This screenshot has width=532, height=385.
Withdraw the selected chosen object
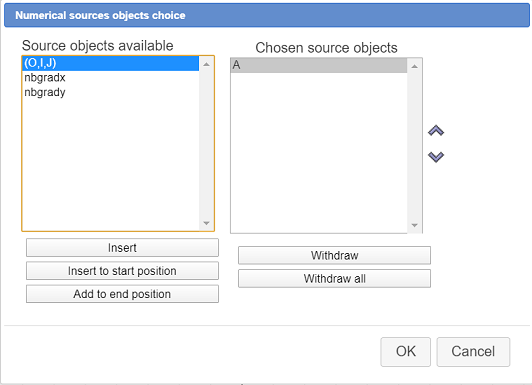point(335,255)
